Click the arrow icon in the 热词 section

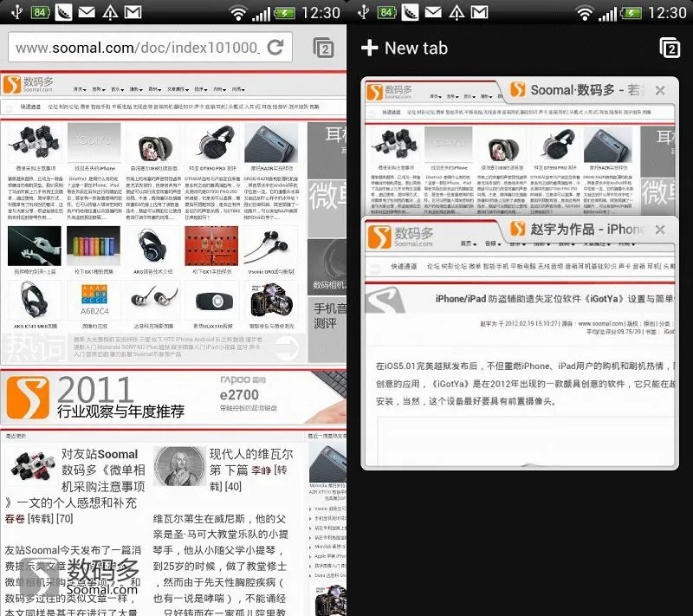[x=288, y=347]
